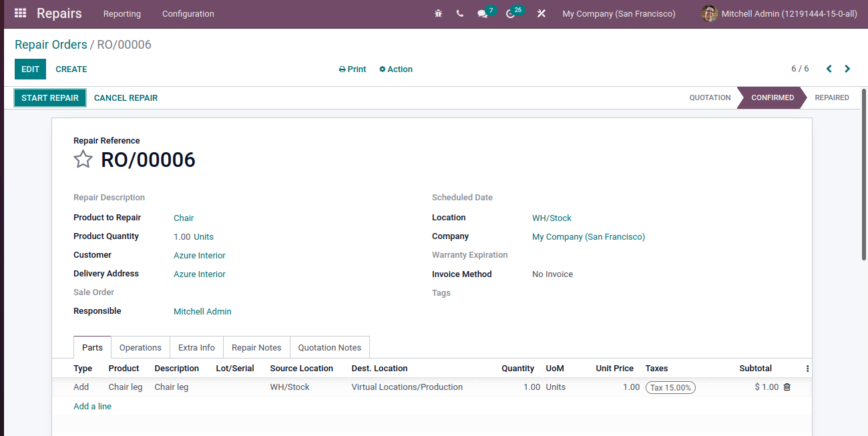Image resolution: width=868 pixels, height=436 pixels.
Task: Click the $ 1.00 subtotal cell
Action: (767, 387)
